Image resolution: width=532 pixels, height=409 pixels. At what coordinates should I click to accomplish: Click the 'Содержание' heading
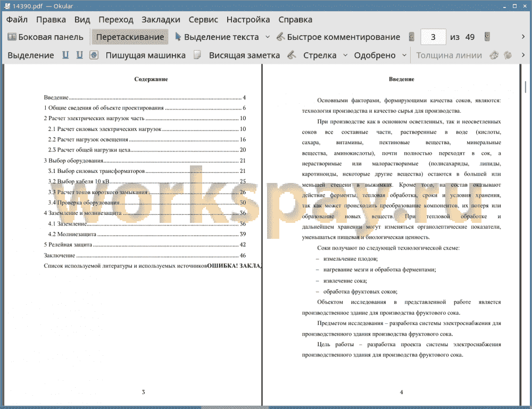[151, 79]
